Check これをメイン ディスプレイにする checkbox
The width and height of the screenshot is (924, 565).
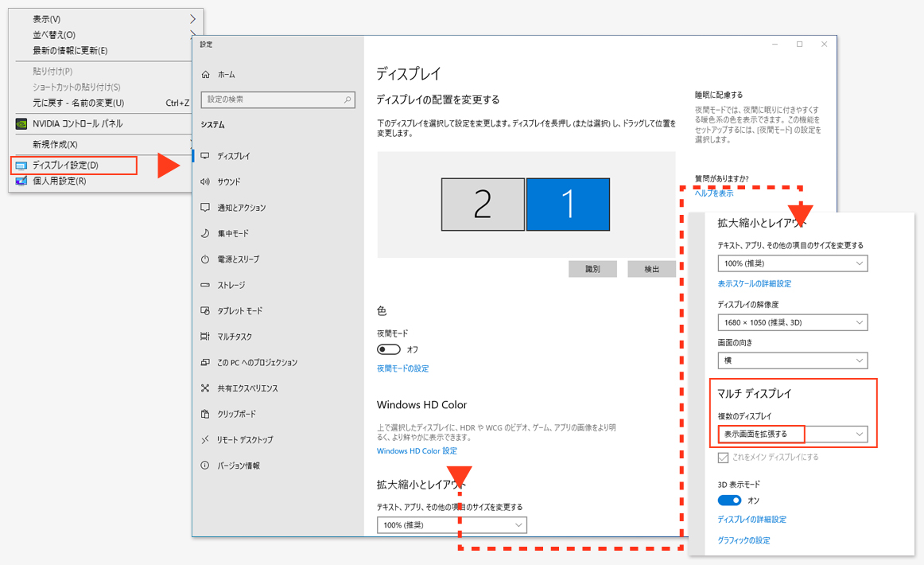click(723, 458)
